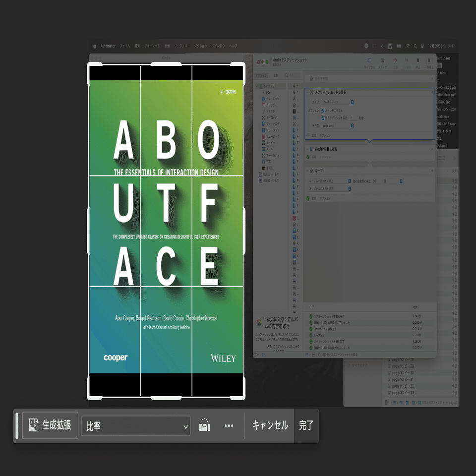
Task: Click the generative expand sparkle icon
Action: point(33,425)
